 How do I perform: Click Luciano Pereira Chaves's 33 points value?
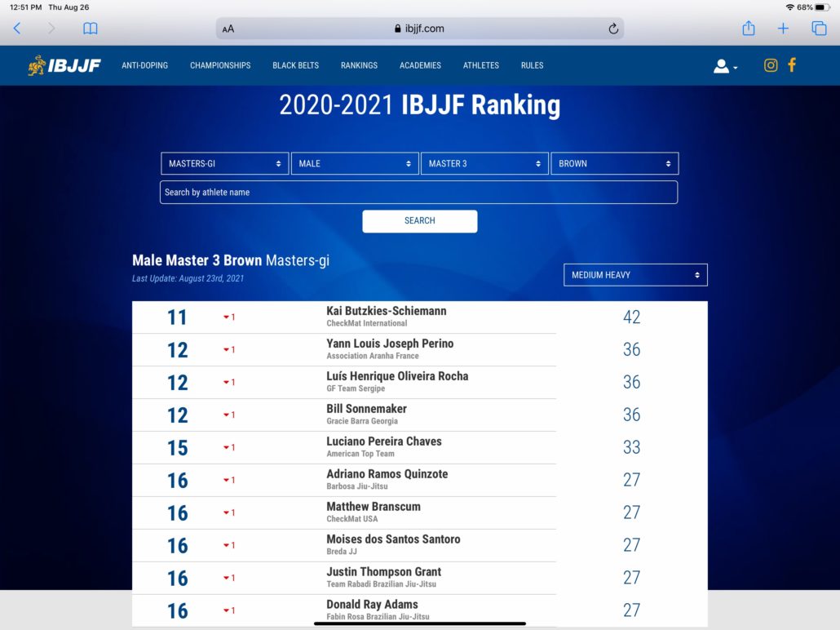(x=631, y=448)
